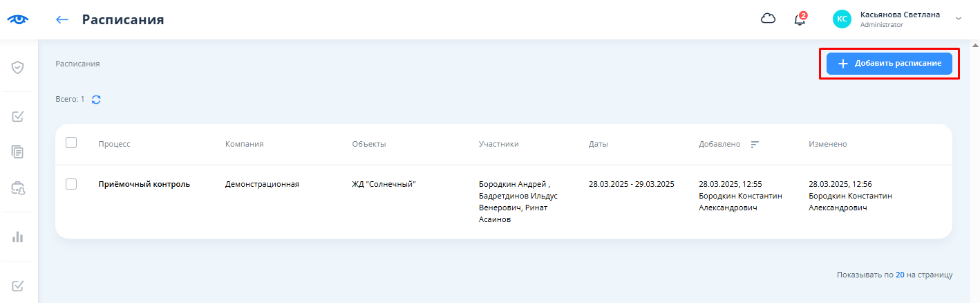Click the КС user avatar
980x303 pixels.
(842, 19)
